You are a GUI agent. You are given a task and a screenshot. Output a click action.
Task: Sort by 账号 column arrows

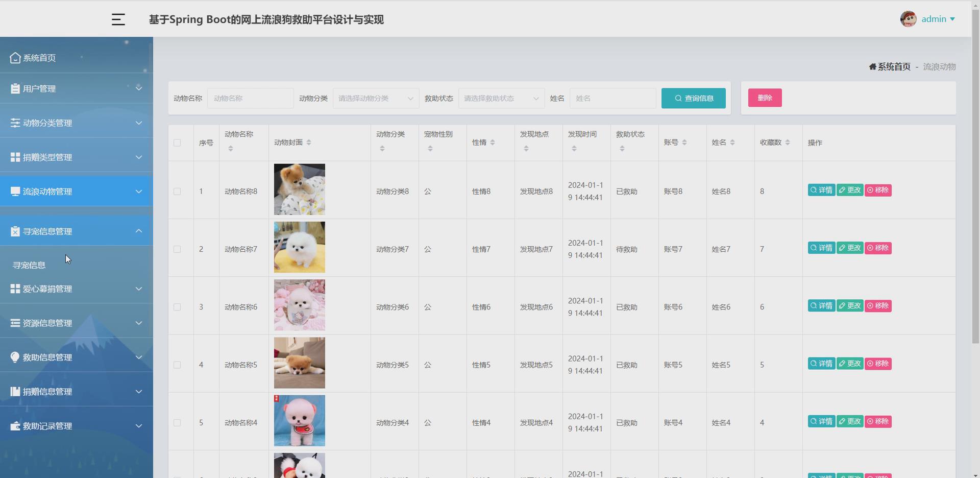684,142
